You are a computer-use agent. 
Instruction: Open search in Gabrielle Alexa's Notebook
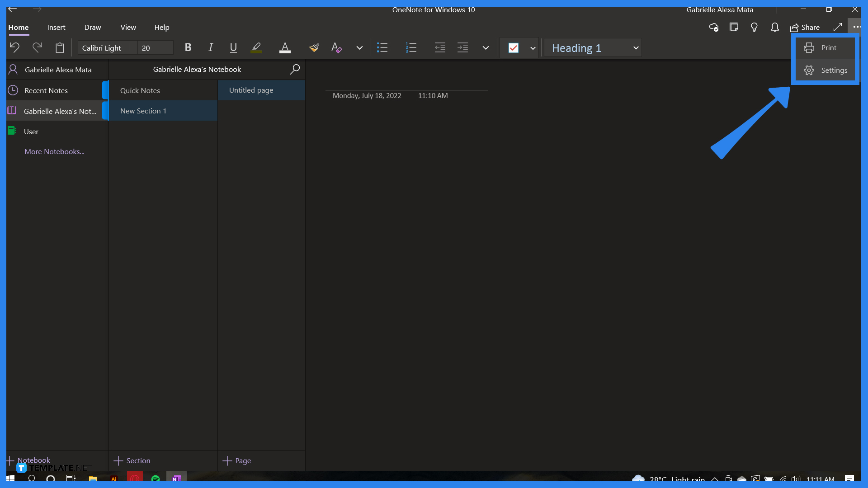(294, 69)
